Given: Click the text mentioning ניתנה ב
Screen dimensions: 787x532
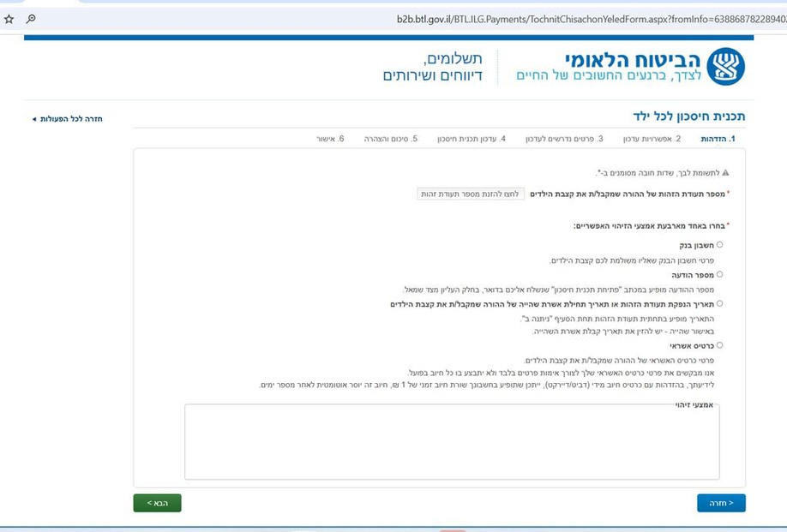Looking at the screenshot, I should [617, 319].
